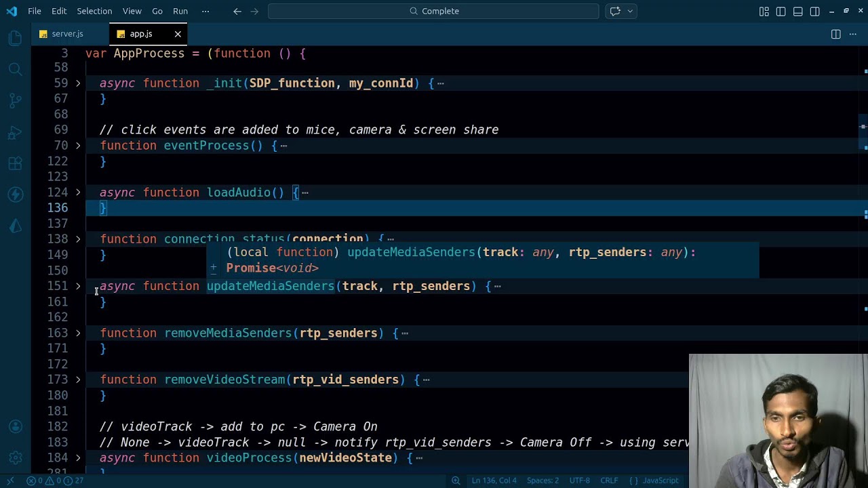Viewport: 868px width, 488px height.
Task: Open the overflow menu ellipsis in menu bar
Action: click(205, 11)
